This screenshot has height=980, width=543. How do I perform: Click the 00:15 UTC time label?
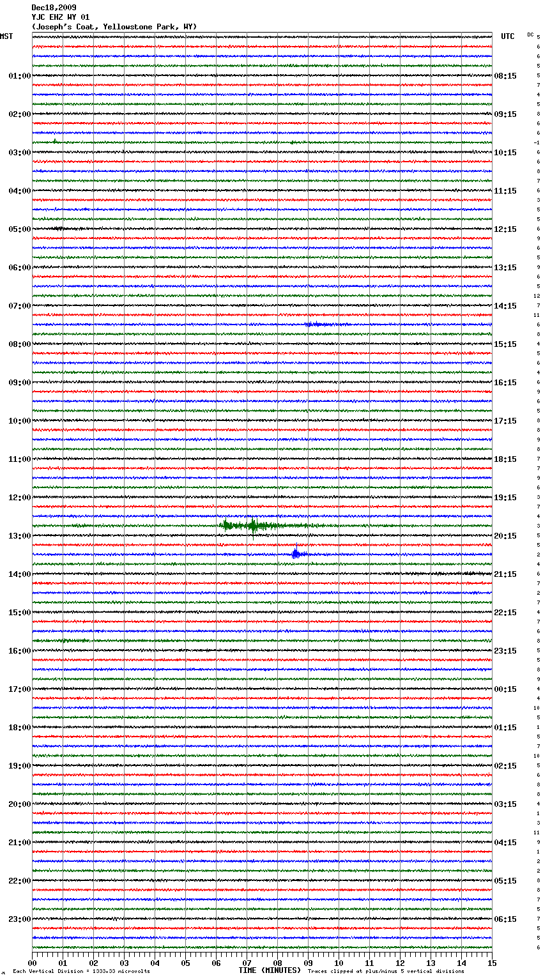point(505,689)
